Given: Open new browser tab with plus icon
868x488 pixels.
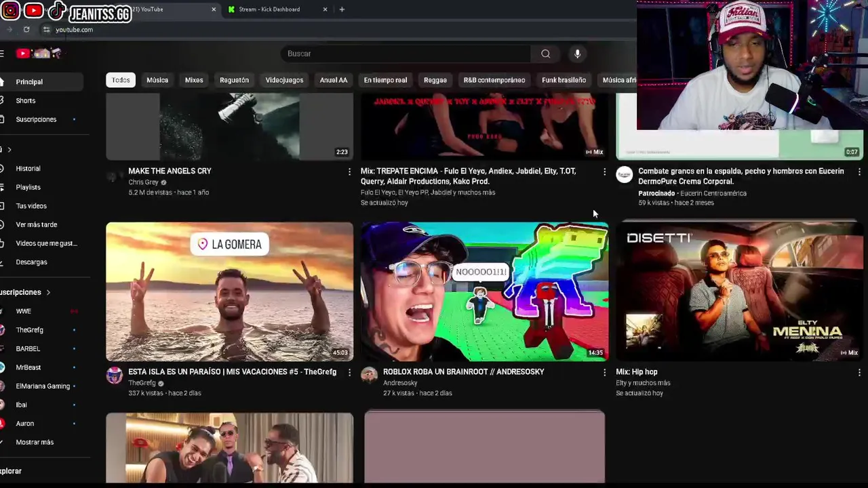Looking at the screenshot, I should (x=342, y=9).
